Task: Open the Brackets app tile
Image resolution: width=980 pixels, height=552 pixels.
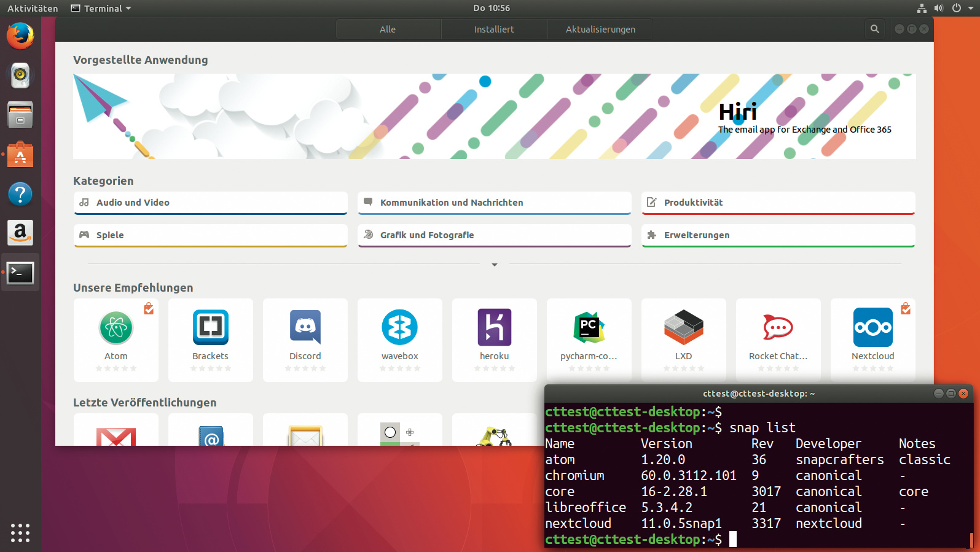Action: [211, 340]
